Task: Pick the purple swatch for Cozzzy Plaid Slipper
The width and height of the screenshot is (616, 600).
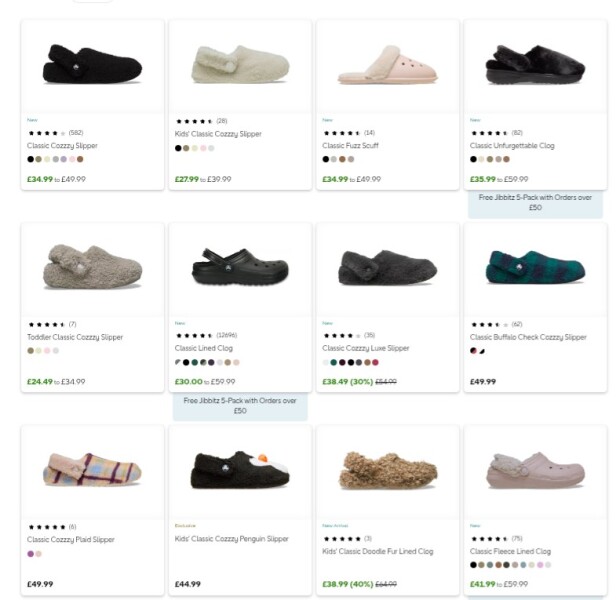Action: coord(31,553)
